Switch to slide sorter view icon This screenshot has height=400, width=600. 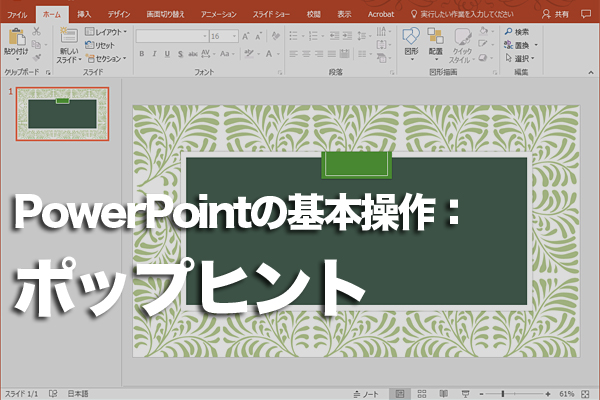point(422,393)
